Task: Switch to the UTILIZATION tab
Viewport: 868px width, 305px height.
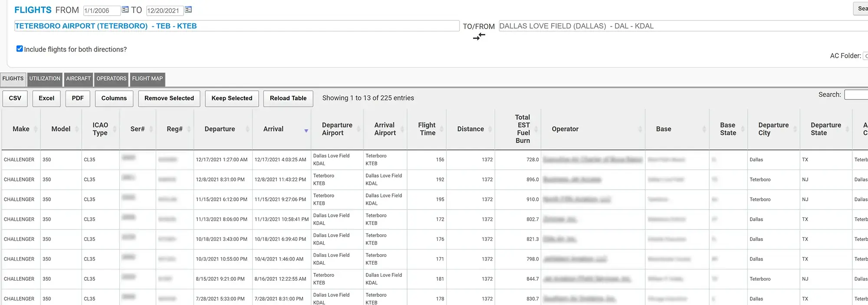Action: click(x=45, y=79)
